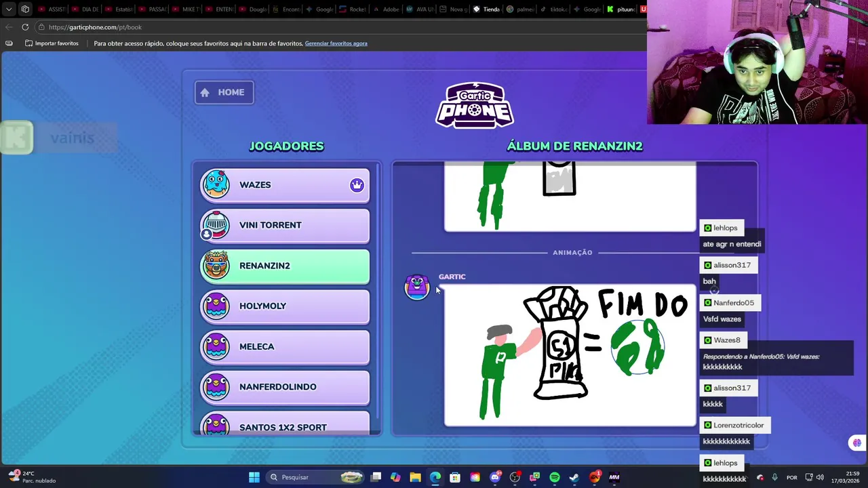Image resolution: width=868 pixels, height=488 pixels.
Task: Click VINI TORRENT's knight avatar
Action: click(216, 225)
